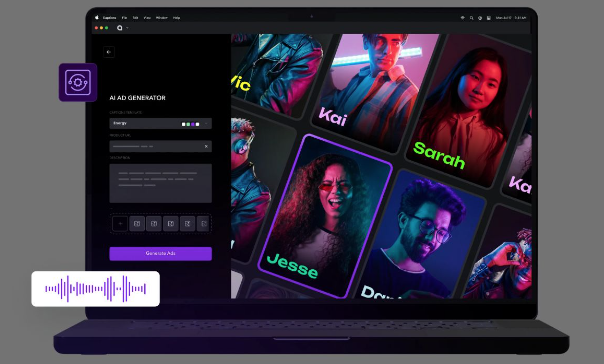Open the Help menu
The height and width of the screenshot is (364, 604).
pos(176,18)
